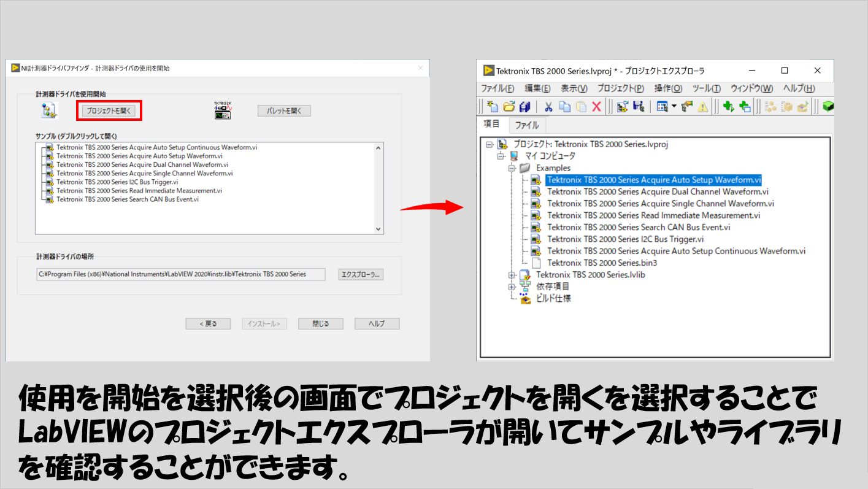Image resolution: width=868 pixels, height=489 pixels.
Task: Click the Tektronix TBS 2000 Series.lvlib library icon
Action: coord(524,275)
